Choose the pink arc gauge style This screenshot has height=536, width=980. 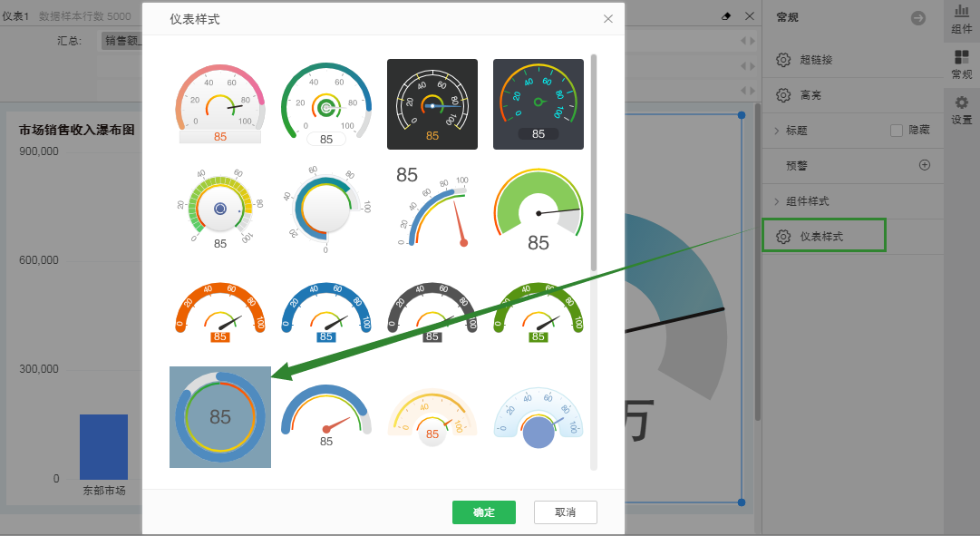point(219,100)
